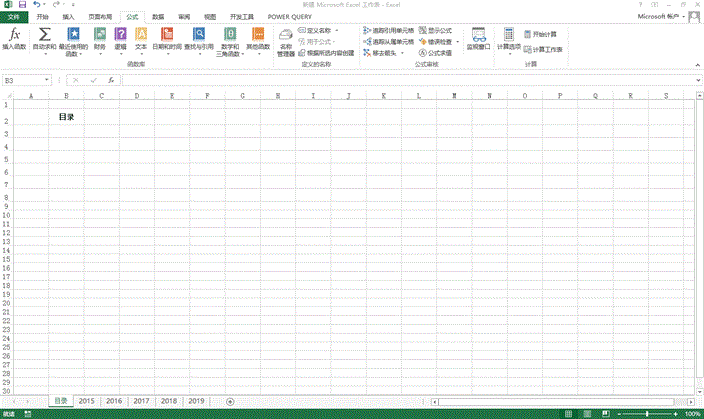Switch to the 2017 worksheet tab

[142, 400]
